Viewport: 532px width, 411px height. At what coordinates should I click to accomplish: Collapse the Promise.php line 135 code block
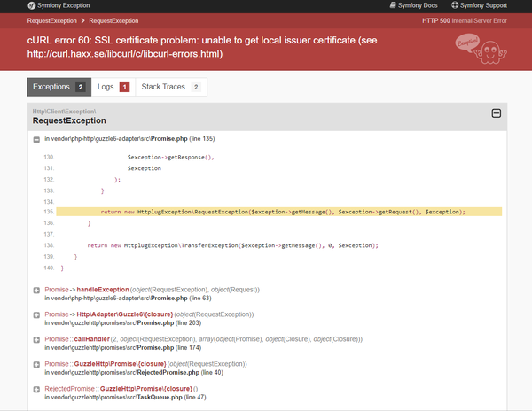coord(36,139)
